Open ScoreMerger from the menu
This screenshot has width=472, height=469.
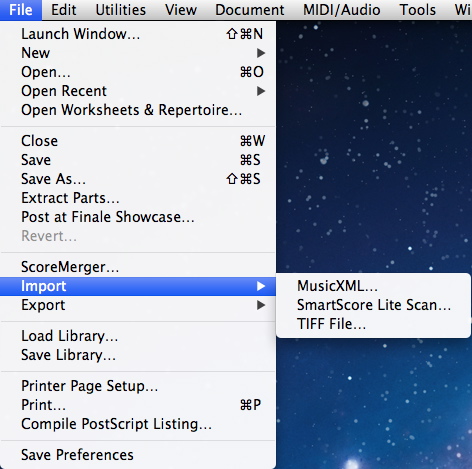coord(138,267)
